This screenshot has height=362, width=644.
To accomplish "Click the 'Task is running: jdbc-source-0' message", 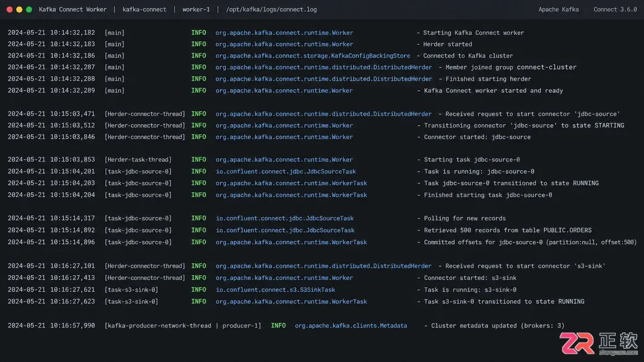I will click(480, 172).
